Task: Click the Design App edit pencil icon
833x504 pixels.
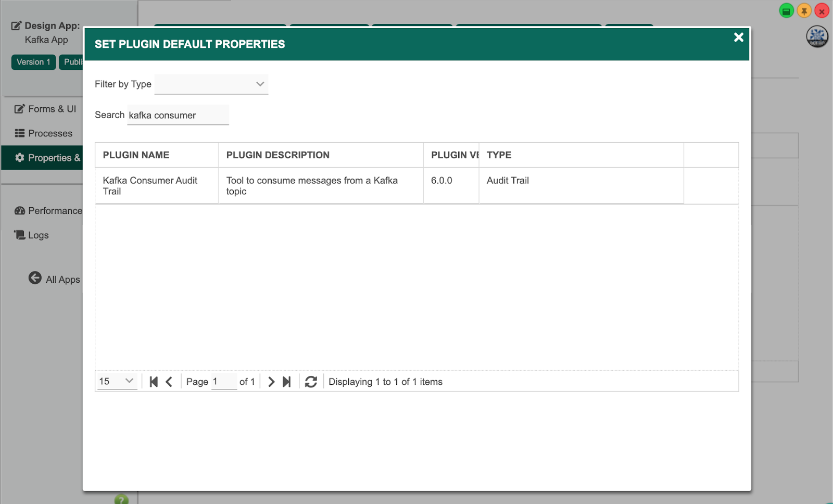Action: (17, 26)
